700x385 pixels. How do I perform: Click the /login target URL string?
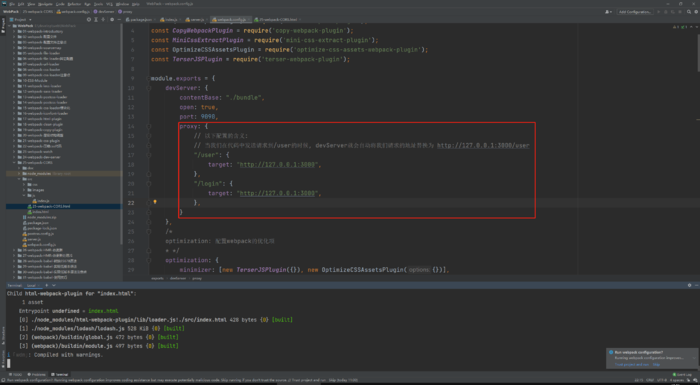(277, 193)
